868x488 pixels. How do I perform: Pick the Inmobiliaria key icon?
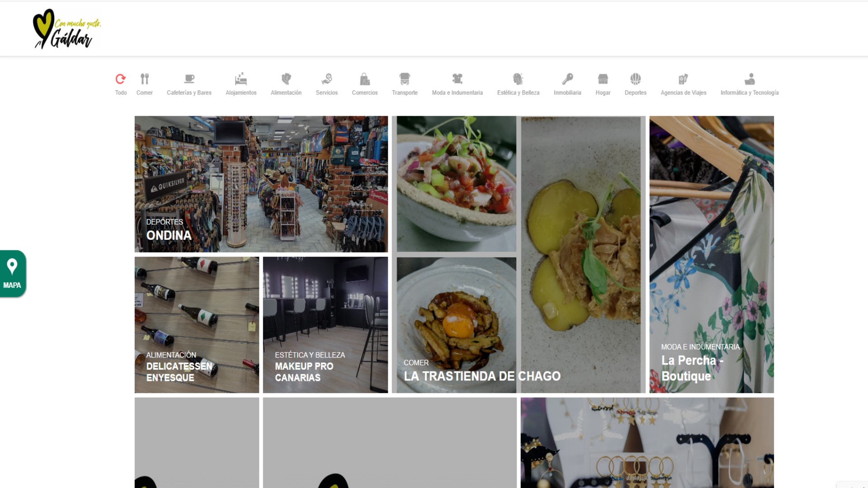tap(567, 79)
